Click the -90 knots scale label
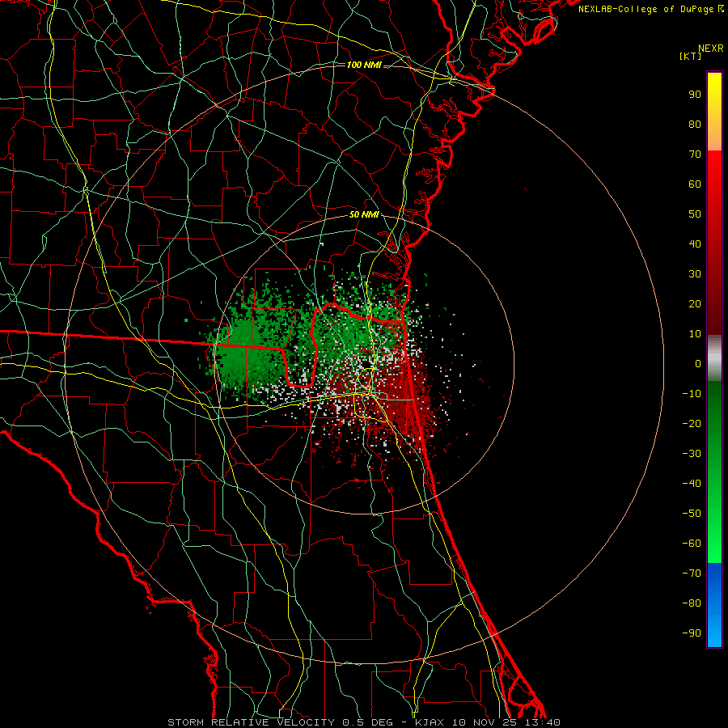728x728 pixels. pyautogui.click(x=692, y=633)
